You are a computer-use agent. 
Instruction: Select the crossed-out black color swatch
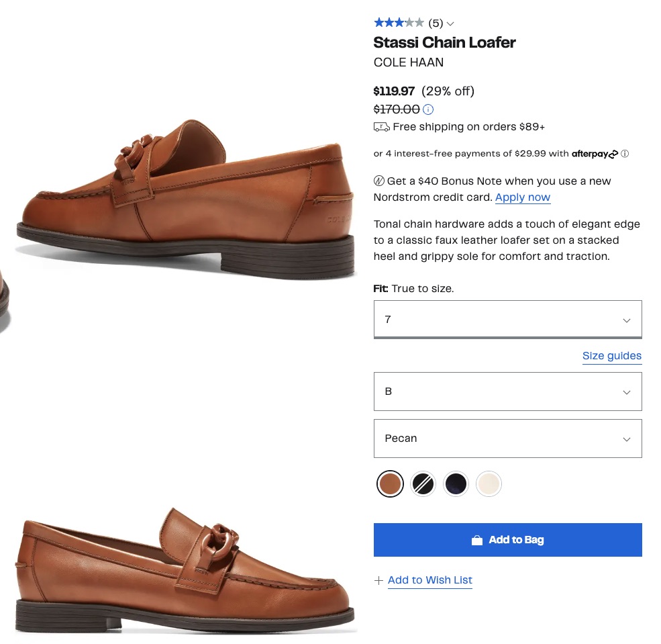[x=423, y=484]
